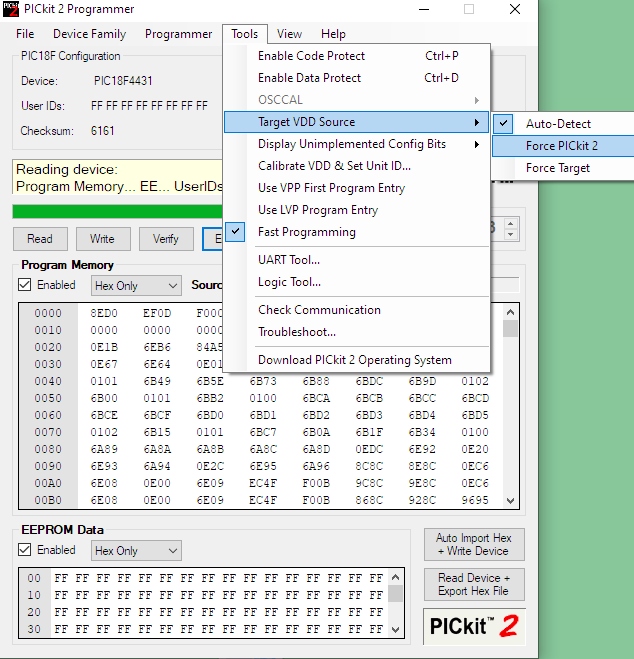Click EEPROM row address 00
This screenshot has width=634, height=659.
[x=34, y=578]
